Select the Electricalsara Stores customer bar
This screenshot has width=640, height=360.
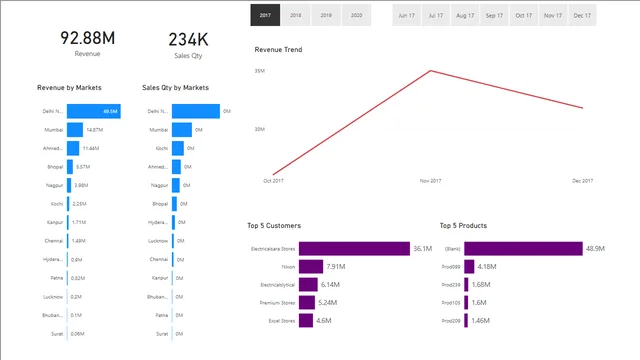[x=354, y=249]
